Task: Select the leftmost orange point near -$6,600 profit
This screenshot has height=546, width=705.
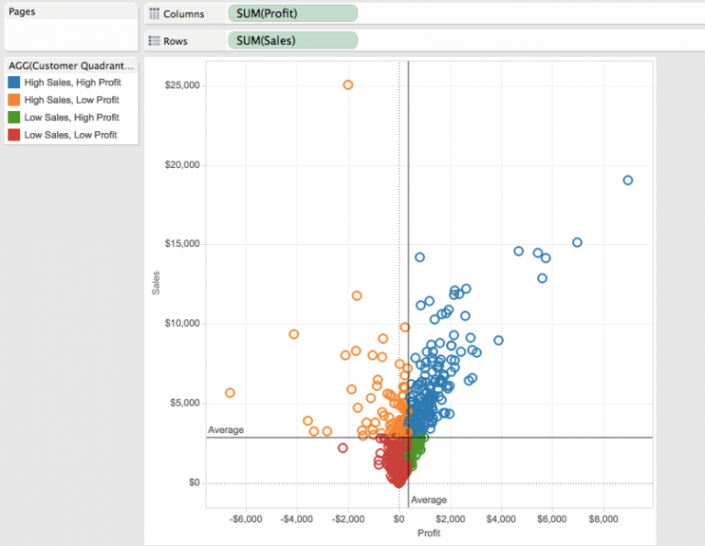Action: 230,393
